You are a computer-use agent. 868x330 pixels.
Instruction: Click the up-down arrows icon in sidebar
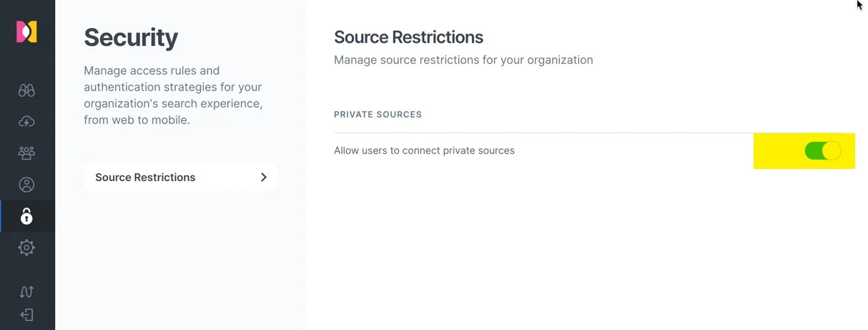point(26,291)
